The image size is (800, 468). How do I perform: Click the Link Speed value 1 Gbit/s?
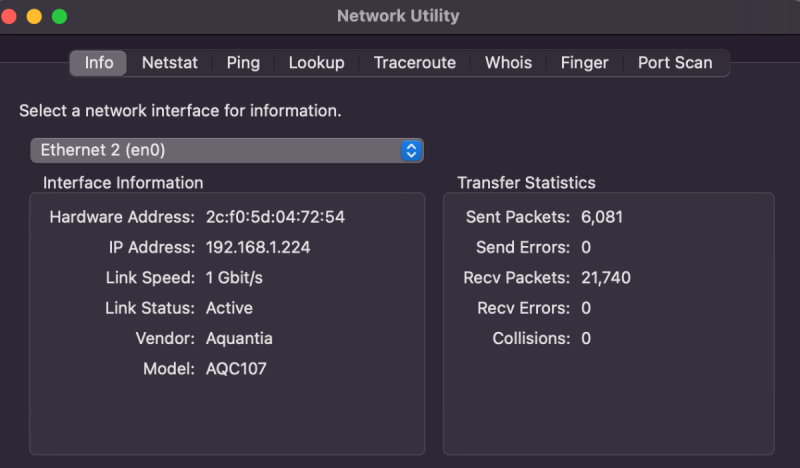click(x=234, y=278)
